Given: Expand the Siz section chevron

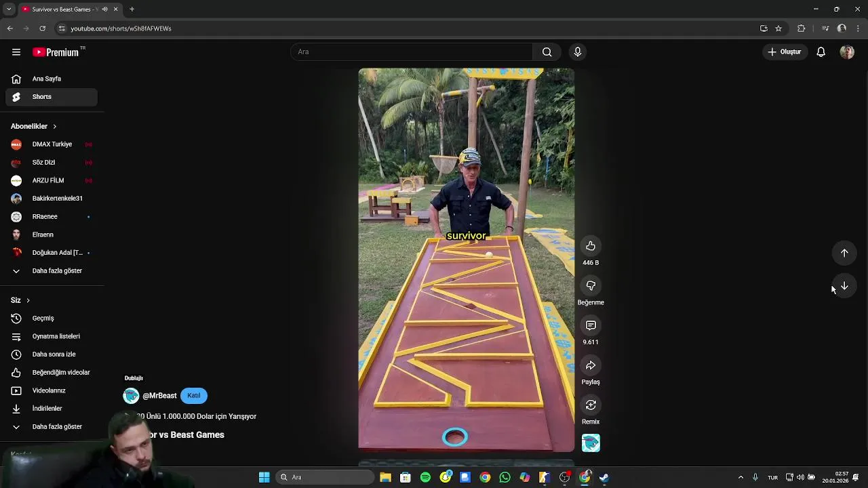Looking at the screenshot, I should click(28, 300).
